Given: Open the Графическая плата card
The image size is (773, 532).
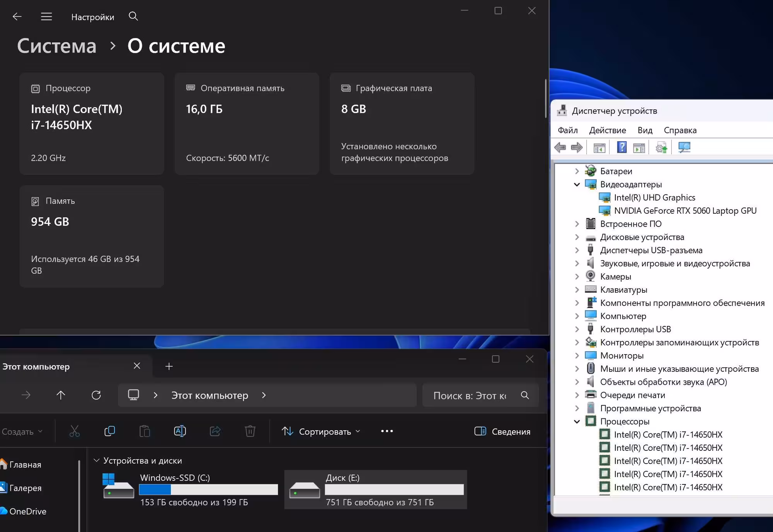Looking at the screenshot, I should pos(402,123).
